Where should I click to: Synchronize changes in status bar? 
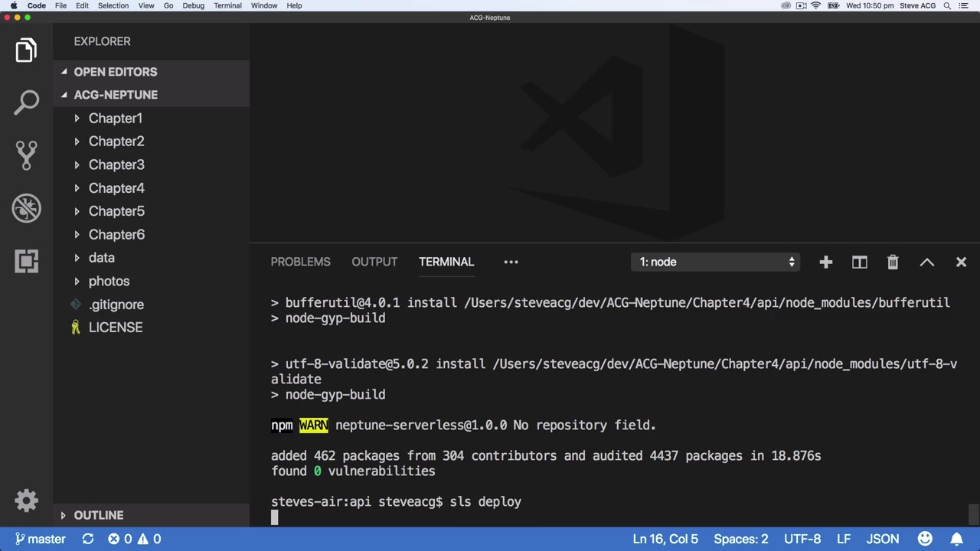88,539
